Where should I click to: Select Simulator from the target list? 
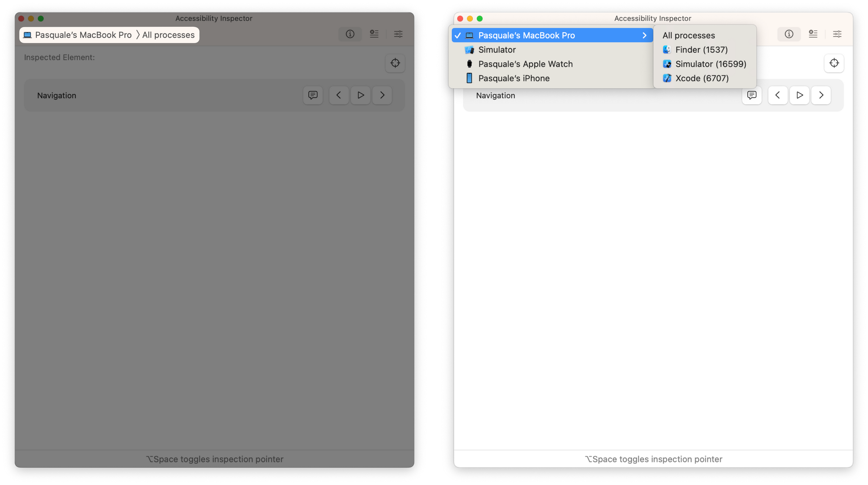point(497,50)
